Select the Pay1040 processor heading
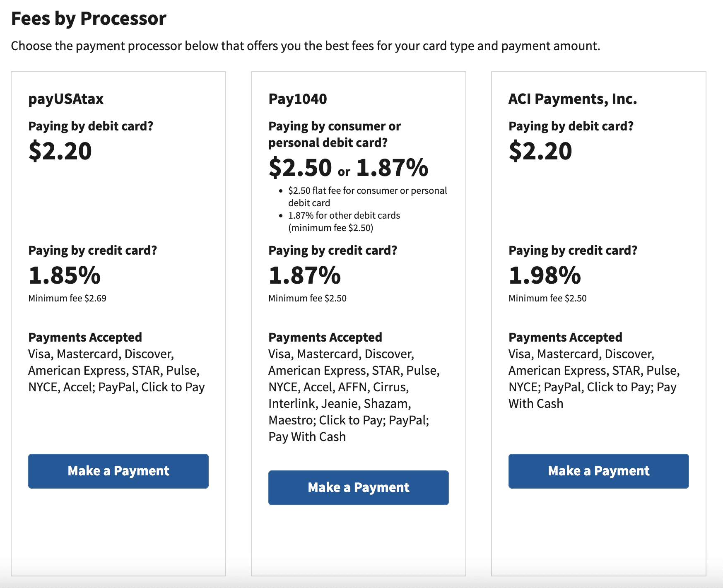 click(298, 99)
